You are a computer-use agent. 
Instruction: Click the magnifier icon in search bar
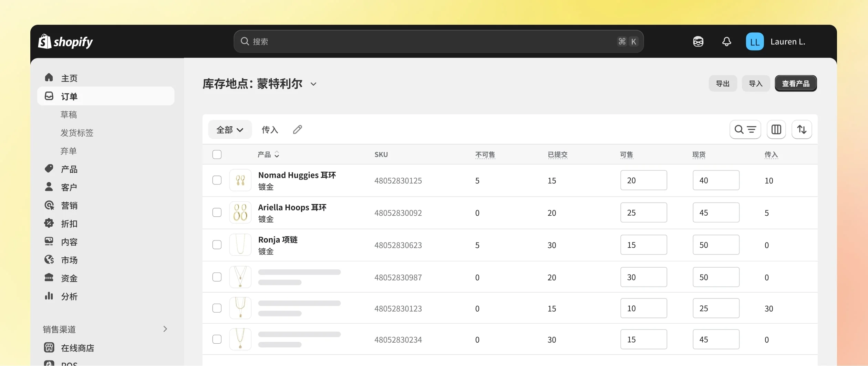tap(245, 42)
